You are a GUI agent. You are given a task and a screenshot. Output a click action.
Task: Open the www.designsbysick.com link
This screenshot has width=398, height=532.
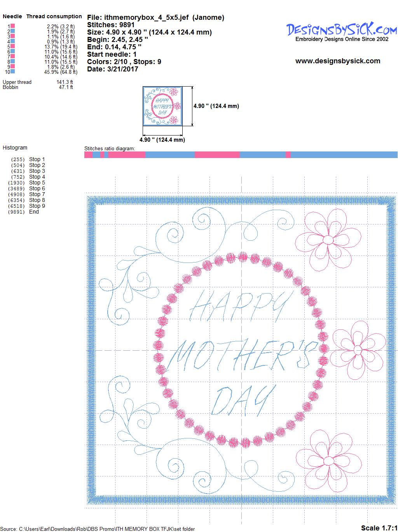click(x=337, y=61)
